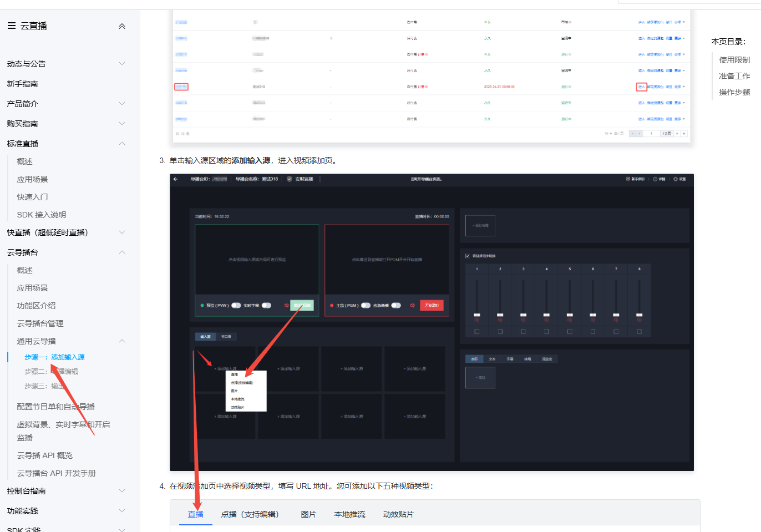Enlarge the dark 导播台 console screenshot
Viewport: 761px width, 532px height.
[432, 322]
